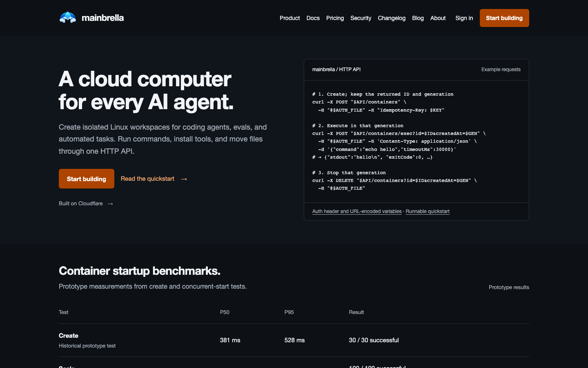The image size is (588, 368).
Task: Open Auth header and URL-encoded variables link
Action: point(357,211)
